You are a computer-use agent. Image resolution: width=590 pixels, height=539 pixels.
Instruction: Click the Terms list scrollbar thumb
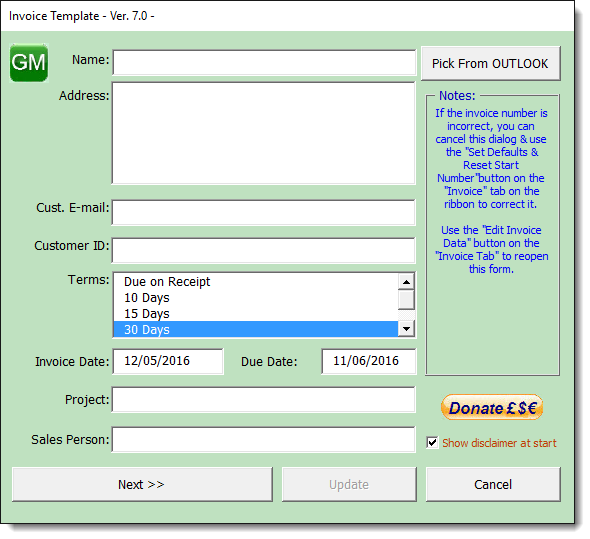point(406,300)
